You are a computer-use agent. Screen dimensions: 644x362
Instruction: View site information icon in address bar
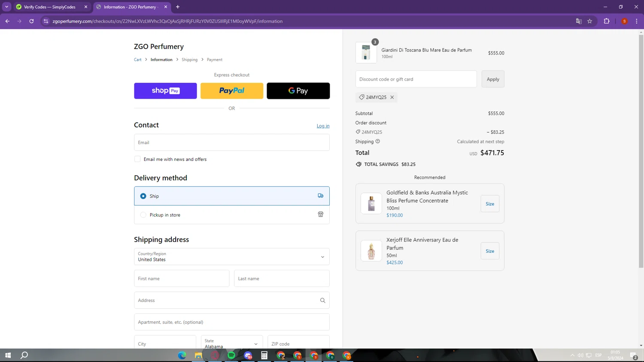pyautogui.click(x=46, y=21)
